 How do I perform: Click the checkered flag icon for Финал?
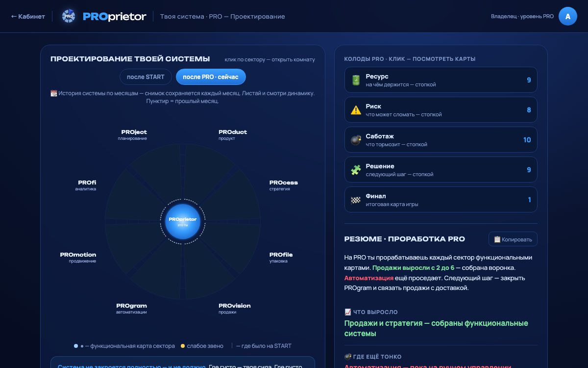click(356, 200)
